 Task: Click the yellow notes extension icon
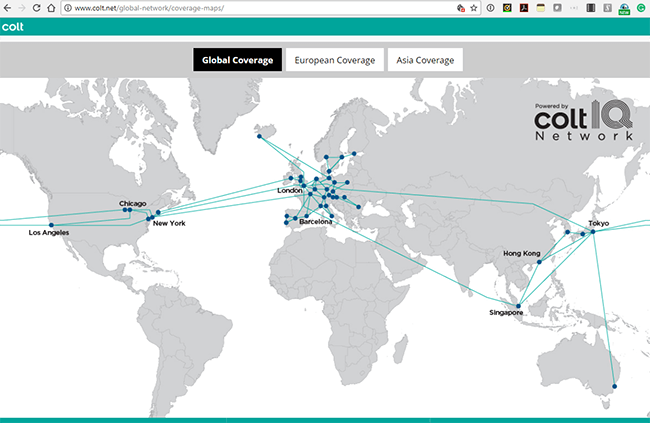click(540, 8)
